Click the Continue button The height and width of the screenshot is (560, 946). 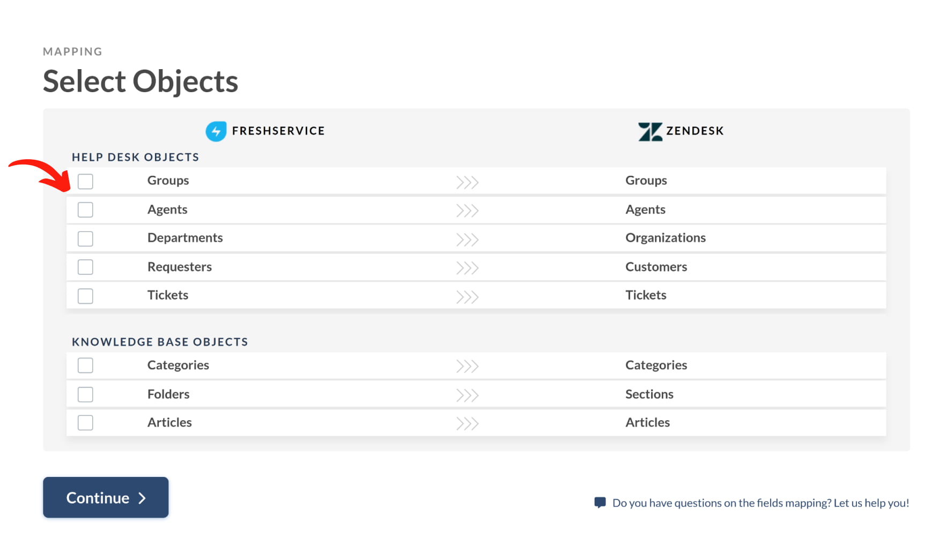tap(106, 497)
